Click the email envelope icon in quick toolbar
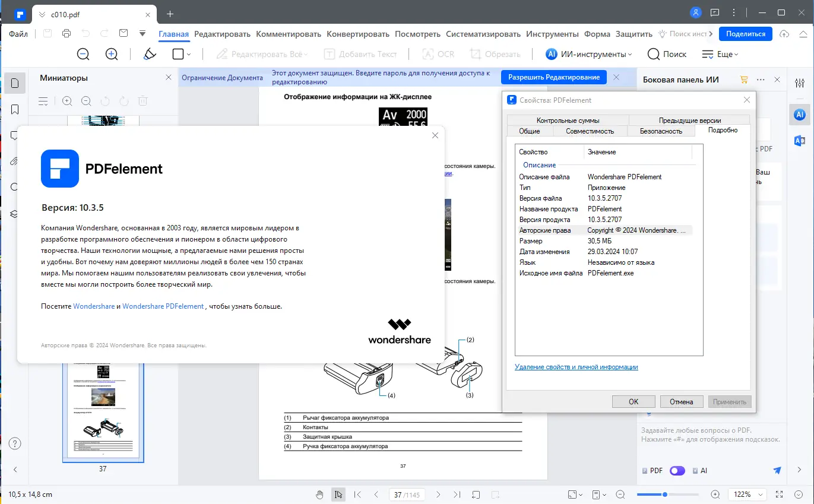The height and width of the screenshot is (504, 814). tap(123, 34)
